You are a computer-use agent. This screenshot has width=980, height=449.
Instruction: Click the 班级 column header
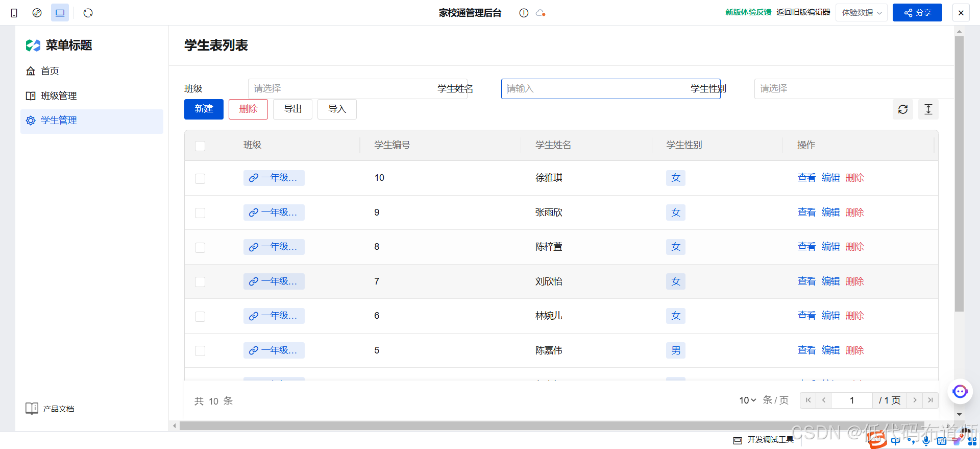click(x=252, y=145)
